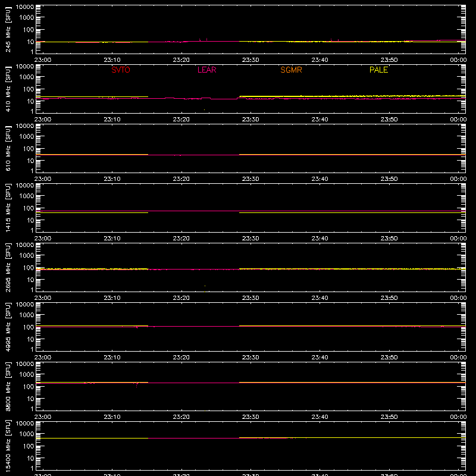Click 23:30 tick label below 410 MHz plot
The height and width of the screenshot is (476, 476).
click(250, 120)
